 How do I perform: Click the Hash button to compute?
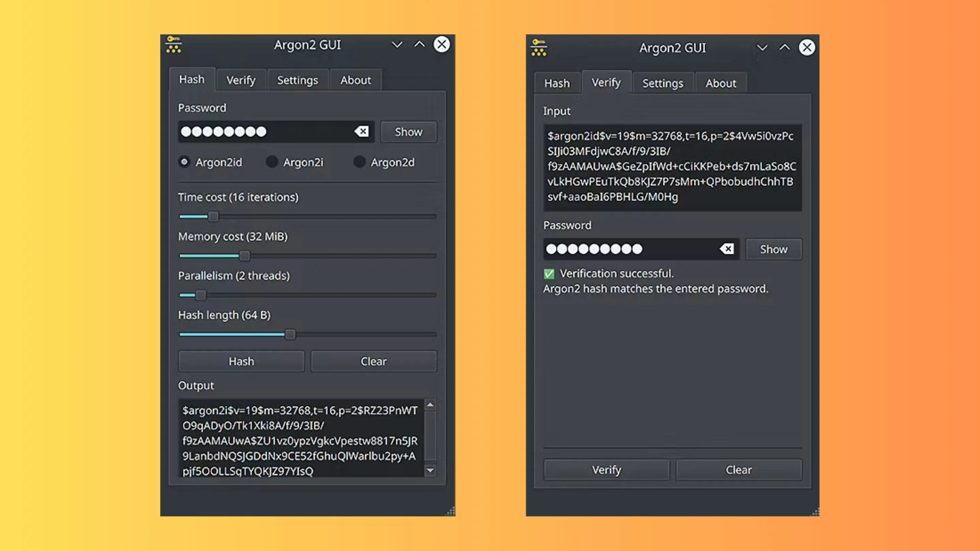coord(241,361)
